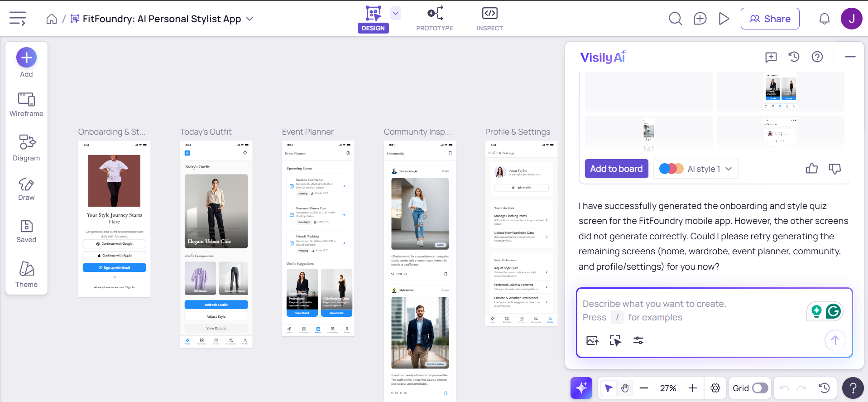868x402 pixels.
Task: Give thumbs up to AI result
Action: 811,169
